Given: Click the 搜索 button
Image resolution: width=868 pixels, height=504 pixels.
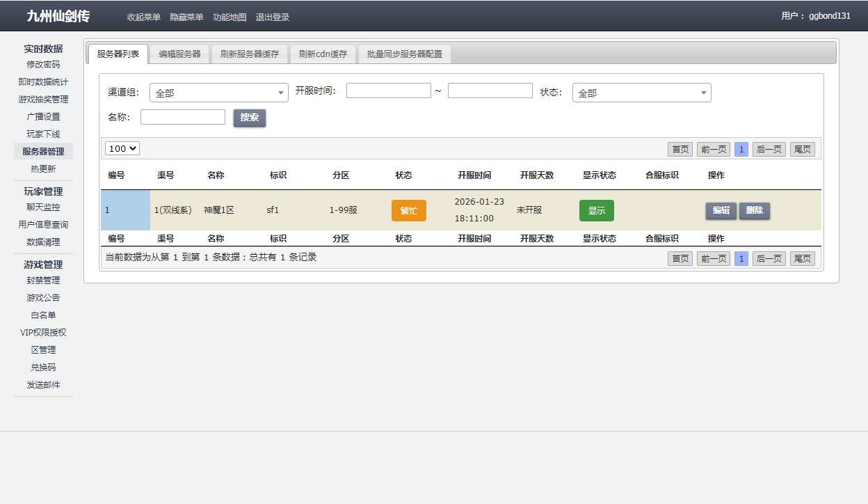Looking at the screenshot, I should (x=249, y=118).
